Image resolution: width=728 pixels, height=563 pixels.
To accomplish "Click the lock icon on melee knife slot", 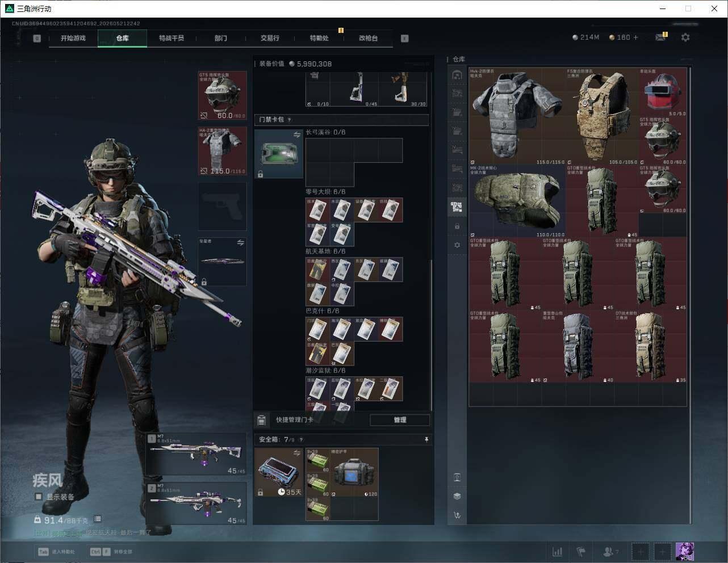I will point(204,281).
